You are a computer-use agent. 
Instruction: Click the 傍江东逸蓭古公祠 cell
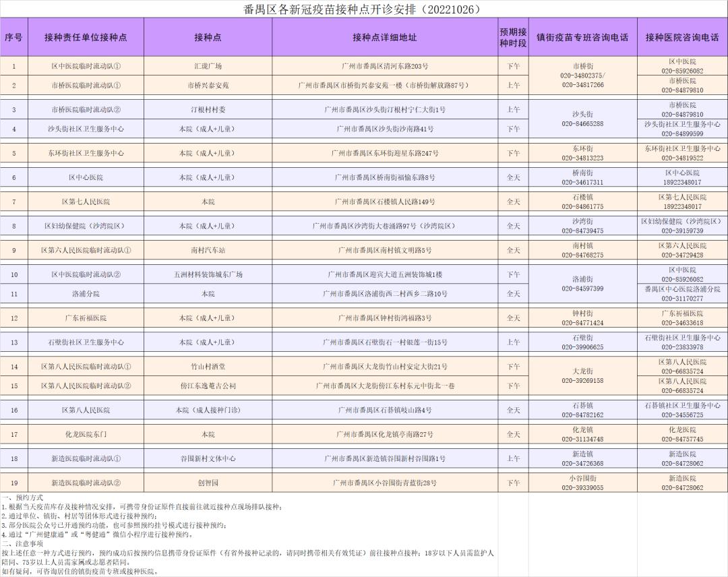pos(208,386)
